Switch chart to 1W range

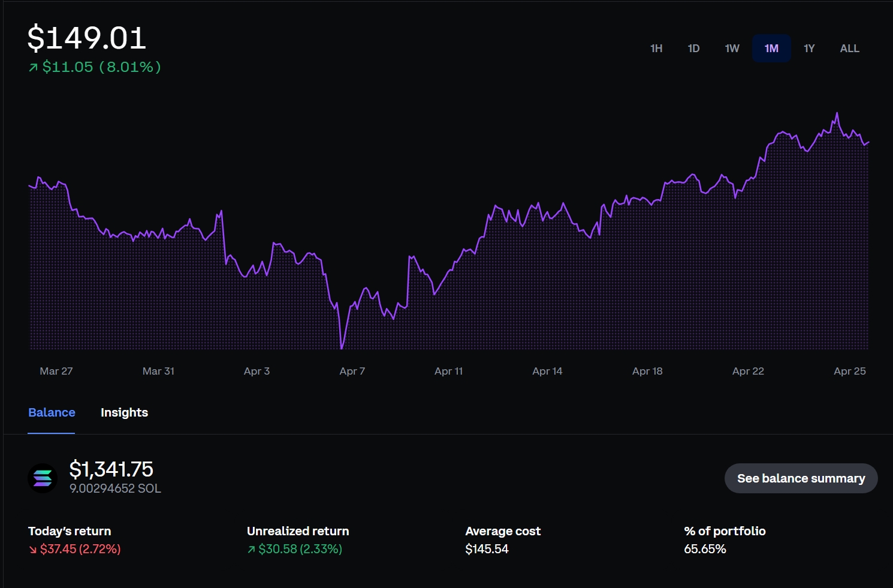(x=732, y=49)
